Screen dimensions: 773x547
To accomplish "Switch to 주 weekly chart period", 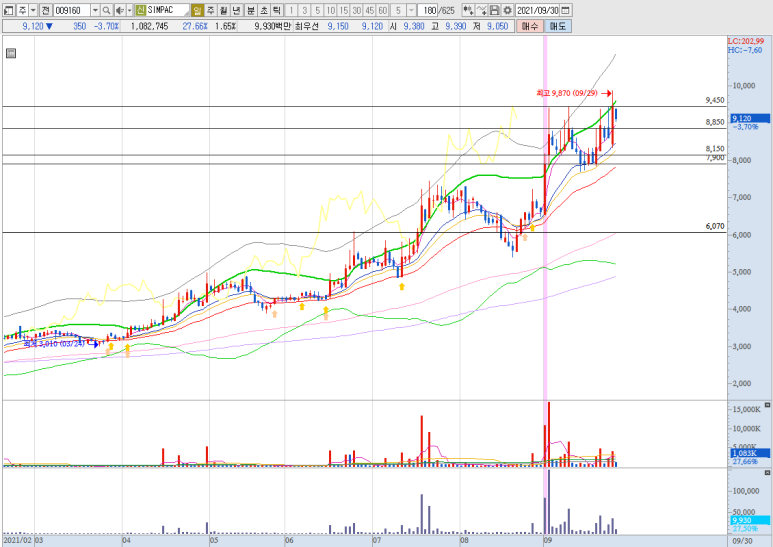I will point(211,10).
